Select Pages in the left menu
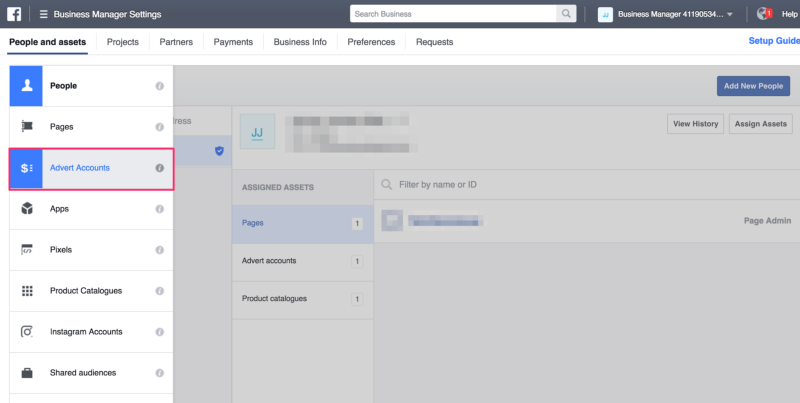 click(91, 127)
